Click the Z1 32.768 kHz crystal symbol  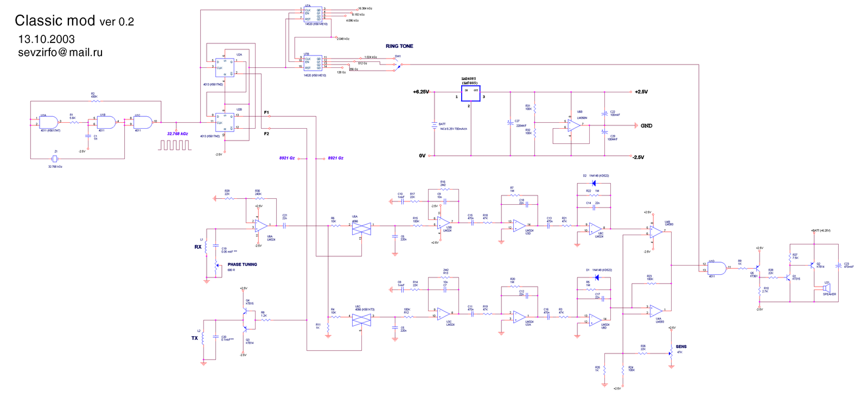click(x=55, y=159)
